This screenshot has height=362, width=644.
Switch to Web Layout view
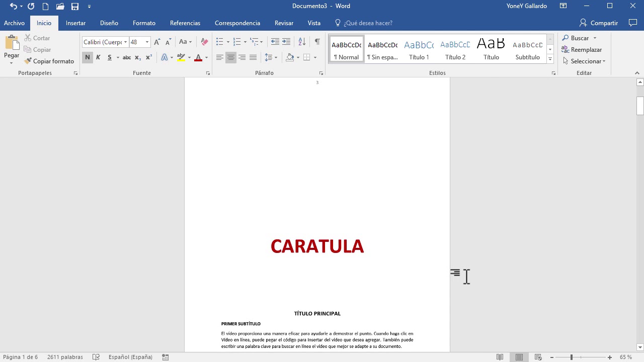coord(538,357)
